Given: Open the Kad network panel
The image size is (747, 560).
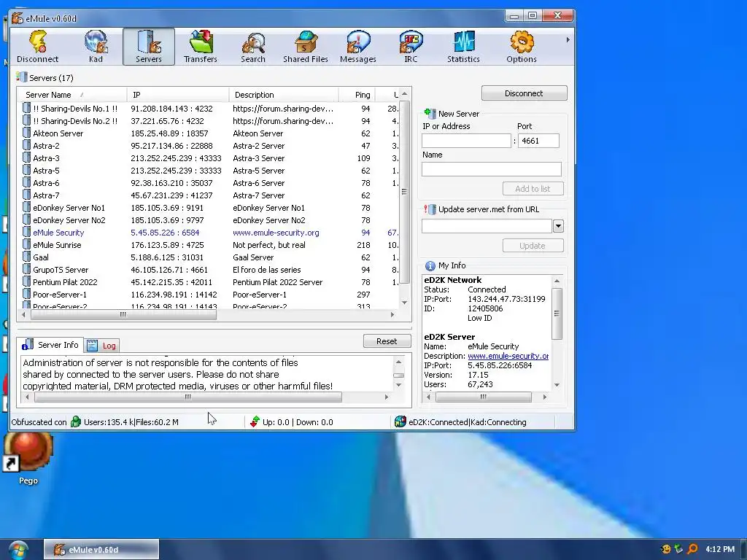Looking at the screenshot, I should click(96, 47).
